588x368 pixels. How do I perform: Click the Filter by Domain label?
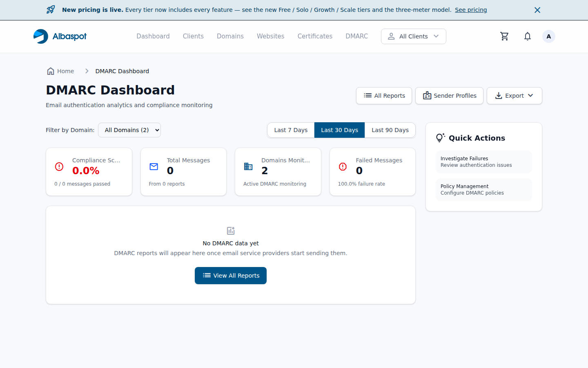[x=70, y=130]
